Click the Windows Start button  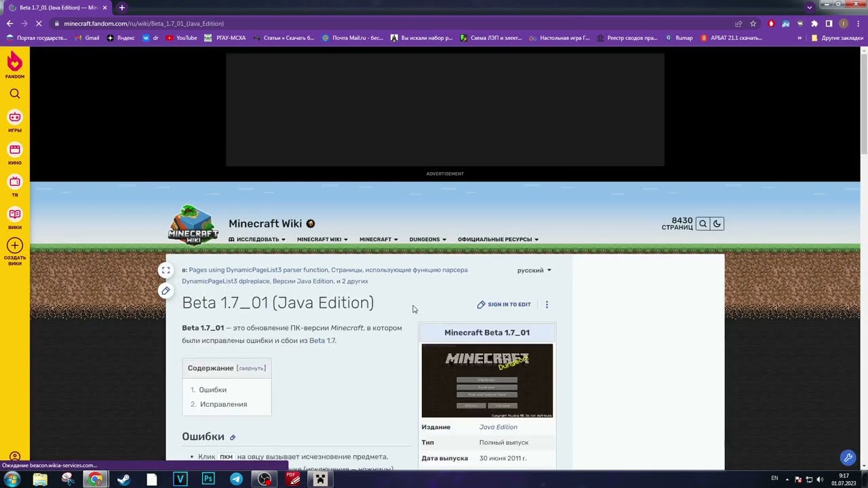click(12, 479)
